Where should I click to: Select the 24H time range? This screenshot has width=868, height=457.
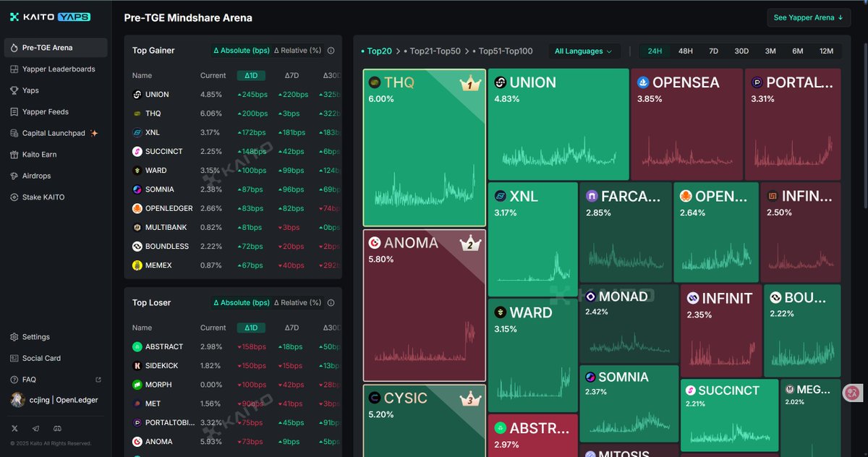coord(655,51)
